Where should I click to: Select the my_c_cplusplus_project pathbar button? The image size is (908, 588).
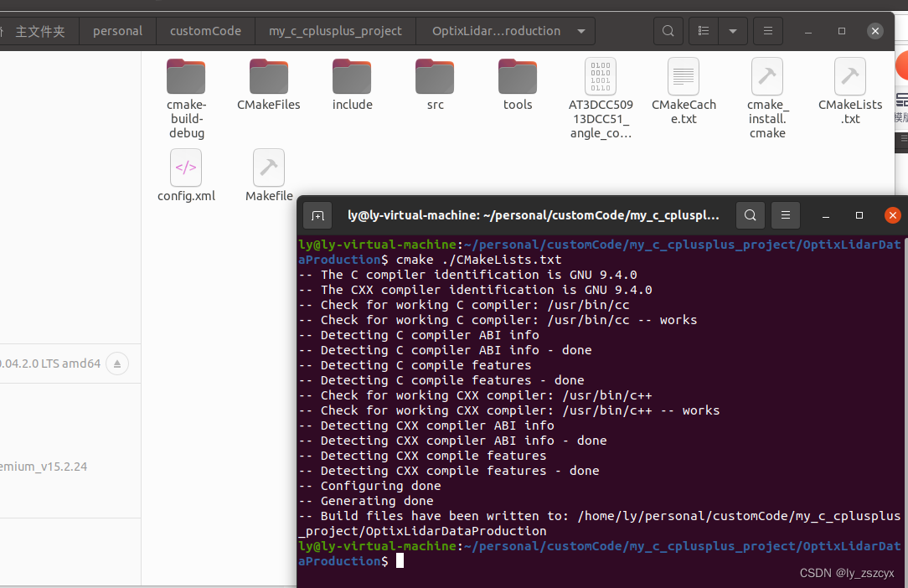coord(335,30)
